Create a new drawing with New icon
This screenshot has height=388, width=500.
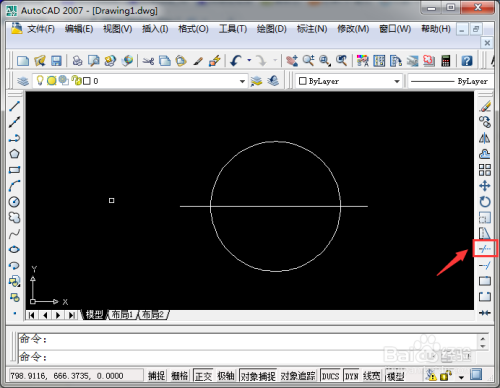coord(23,61)
